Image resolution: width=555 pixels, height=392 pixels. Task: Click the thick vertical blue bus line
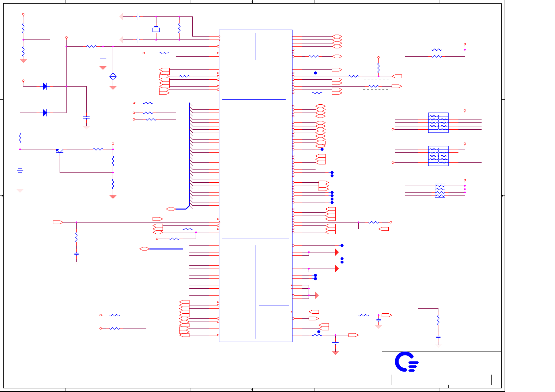coord(189,154)
